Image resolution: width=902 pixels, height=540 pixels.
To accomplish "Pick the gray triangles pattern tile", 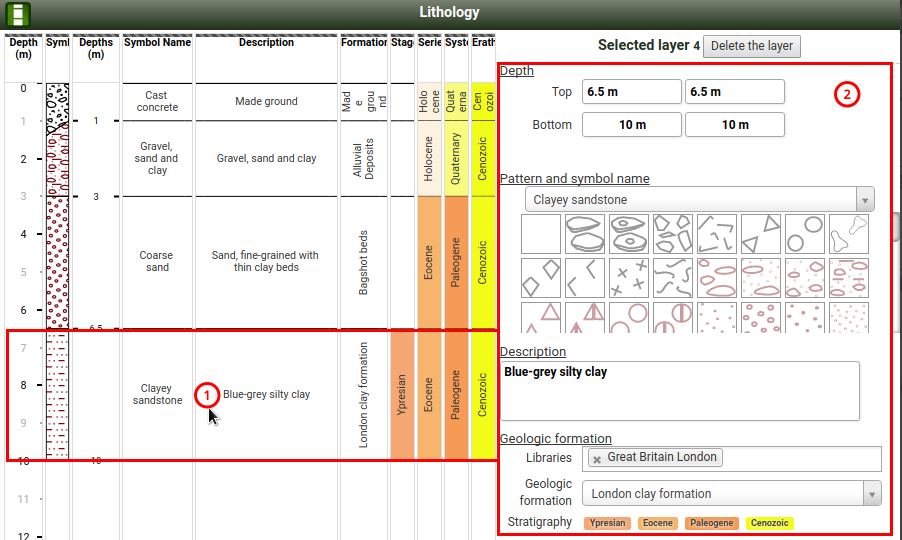I will [761, 233].
